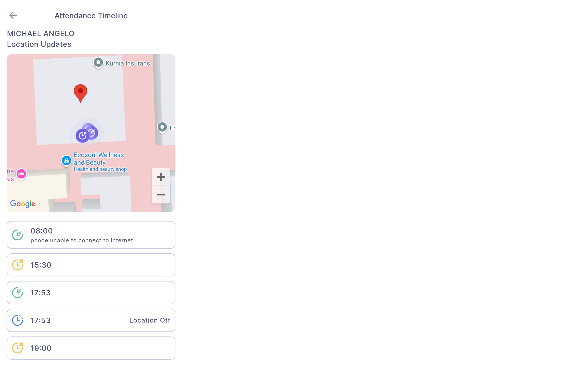The width and height of the screenshot is (571, 392).
Task: Select Kurnia Insurans map pin
Action: coord(98,62)
